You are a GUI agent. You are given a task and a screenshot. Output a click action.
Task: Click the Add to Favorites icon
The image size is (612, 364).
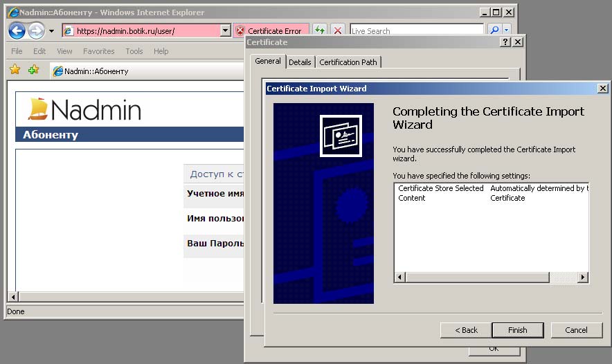[x=33, y=70]
